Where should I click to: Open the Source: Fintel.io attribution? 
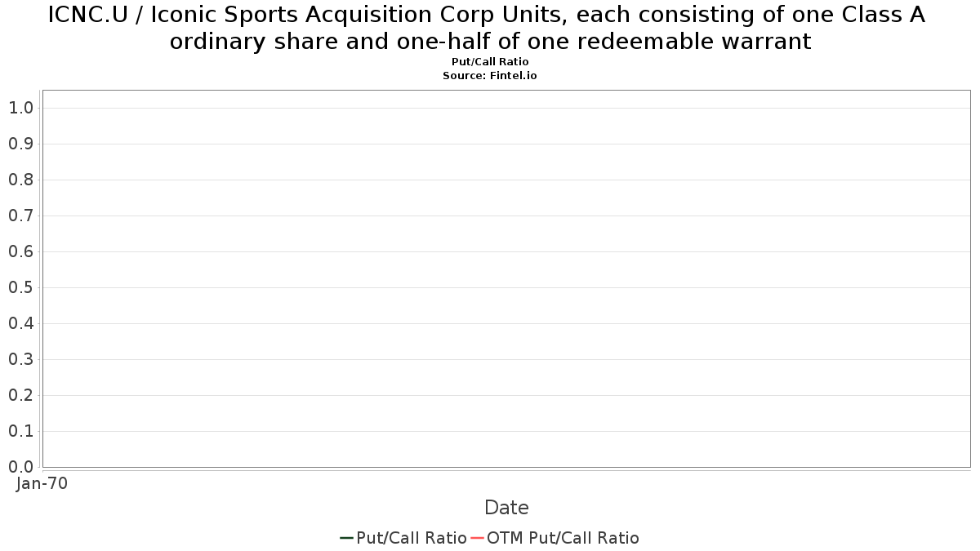click(x=490, y=75)
